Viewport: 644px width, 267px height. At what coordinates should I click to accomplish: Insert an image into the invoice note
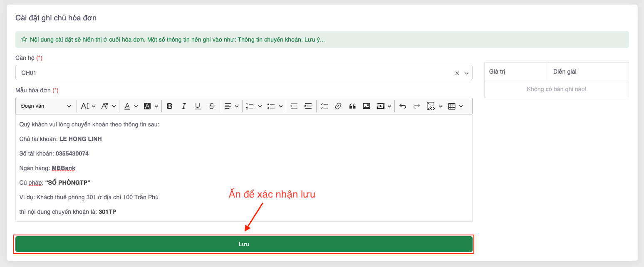click(x=366, y=106)
